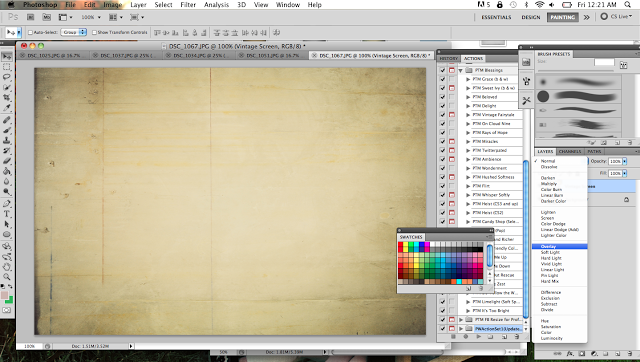Open the Filter menu

188,4
